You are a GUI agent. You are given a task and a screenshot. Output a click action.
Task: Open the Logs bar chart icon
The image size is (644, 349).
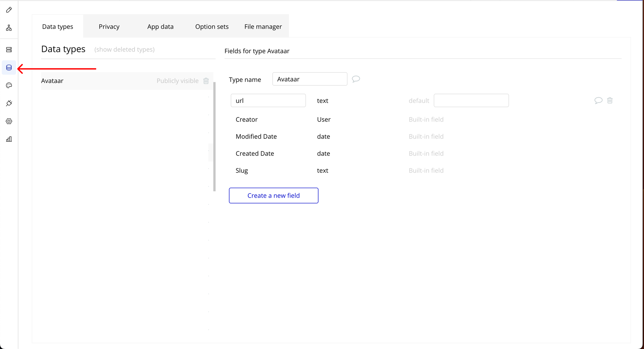pos(9,139)
